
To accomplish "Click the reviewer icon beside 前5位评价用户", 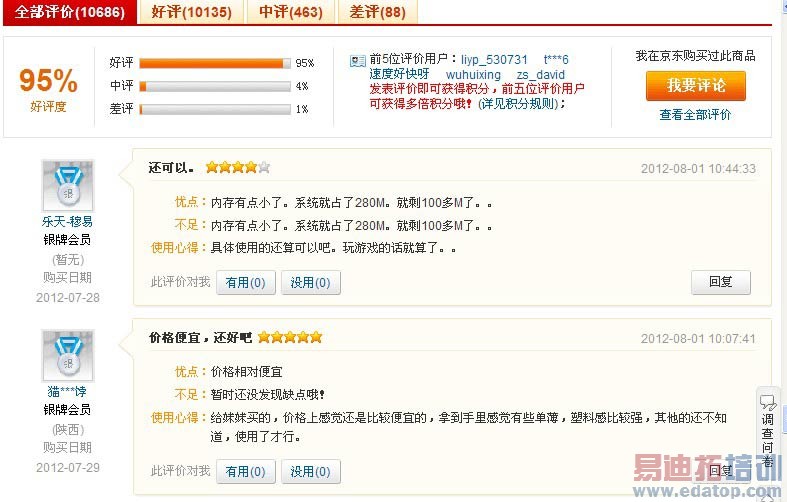I will click(357, 61).
